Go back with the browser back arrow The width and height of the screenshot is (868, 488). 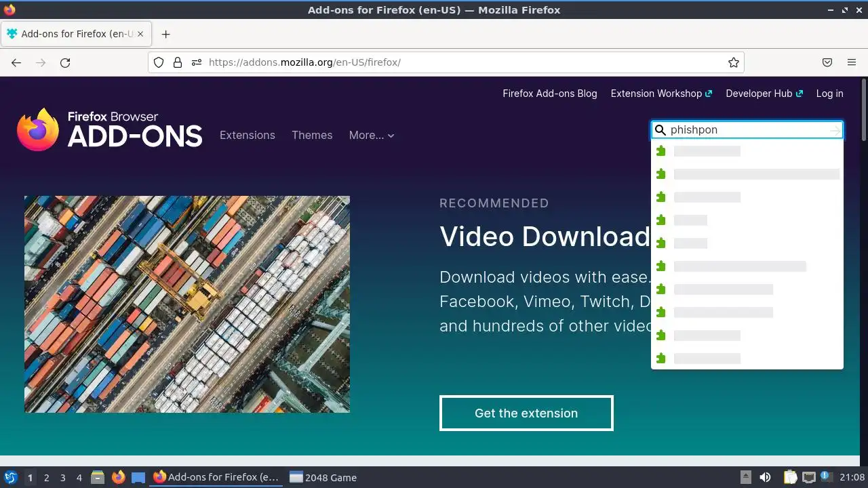[16, 62]
